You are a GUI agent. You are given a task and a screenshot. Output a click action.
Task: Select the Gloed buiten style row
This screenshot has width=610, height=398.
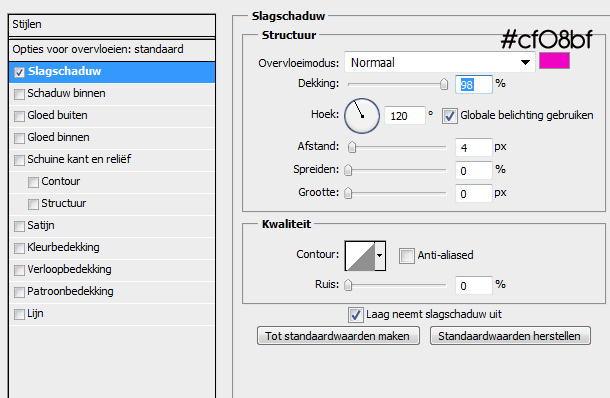(x=112, y=116)
